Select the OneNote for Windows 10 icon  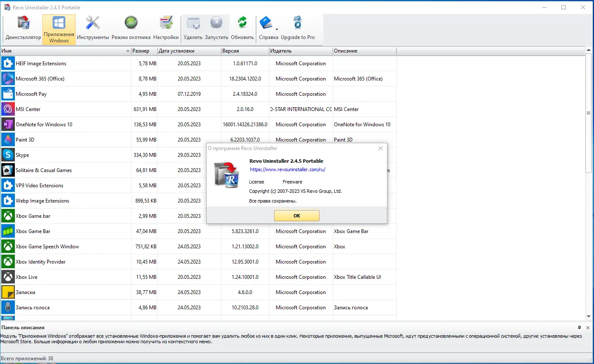tap(8, 125)
